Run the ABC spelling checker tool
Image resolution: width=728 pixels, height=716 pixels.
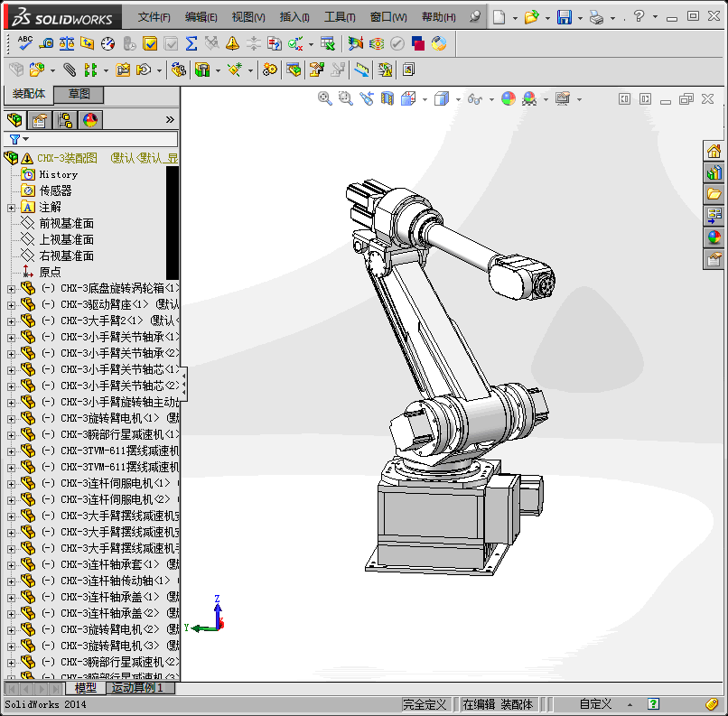[x=24, y=43]
